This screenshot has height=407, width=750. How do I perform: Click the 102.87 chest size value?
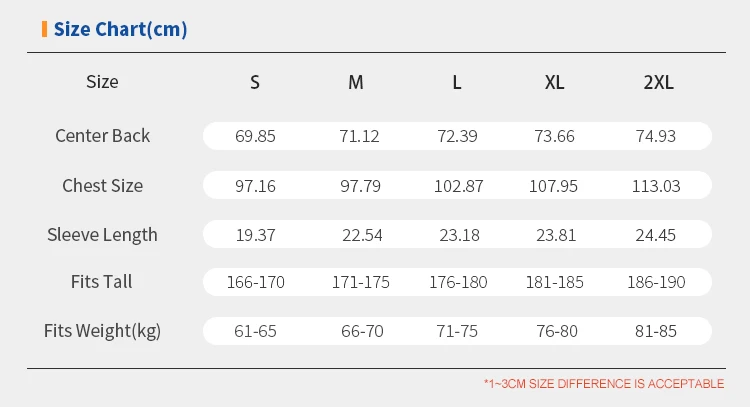(456, 186)
